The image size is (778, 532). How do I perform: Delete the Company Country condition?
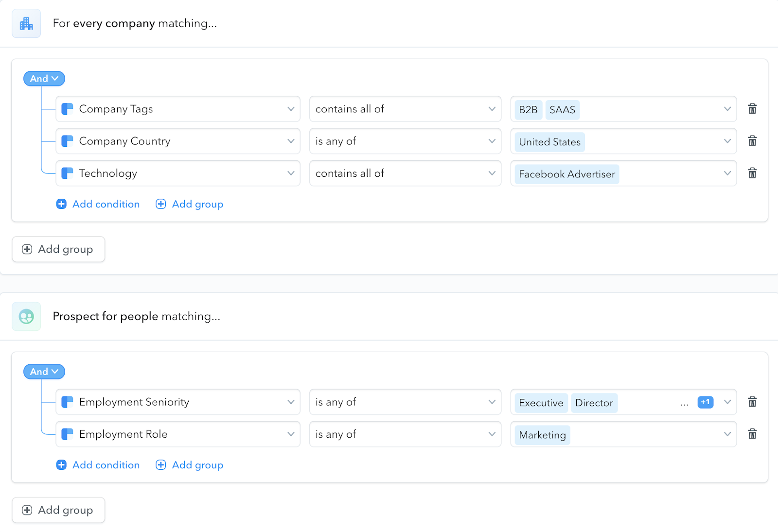[752, 141]
